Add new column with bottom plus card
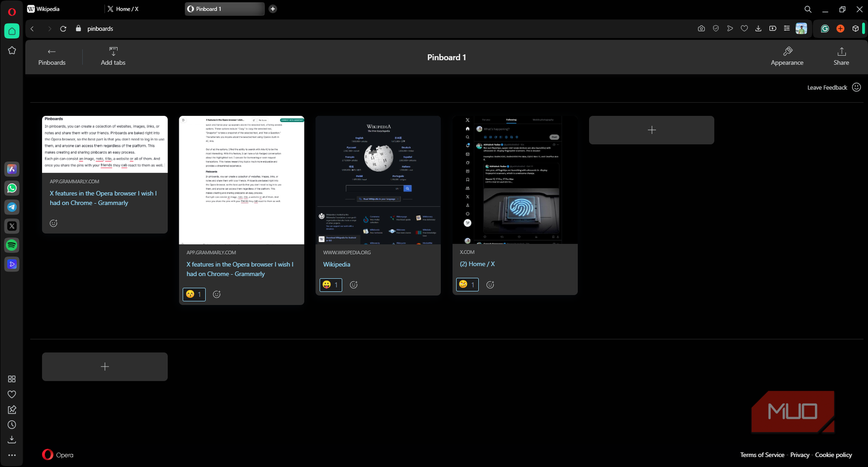This screenshot has height=467, width=868. tap(105, 366)
